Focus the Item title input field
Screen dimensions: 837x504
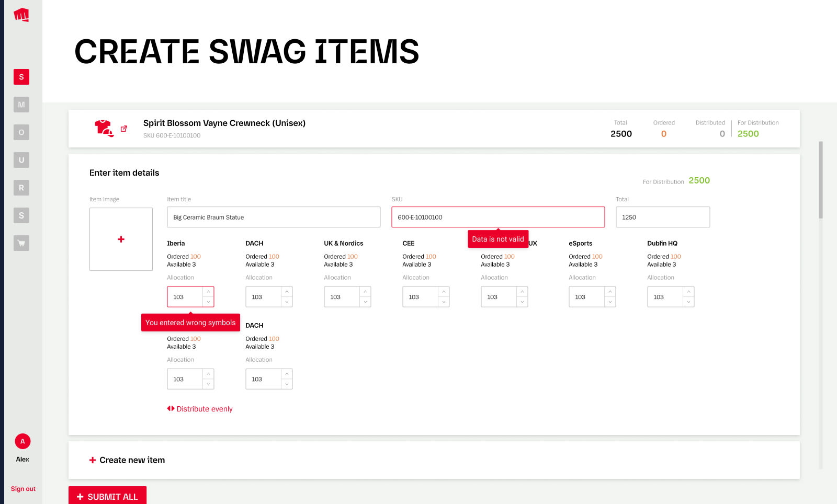coord(274,217)
